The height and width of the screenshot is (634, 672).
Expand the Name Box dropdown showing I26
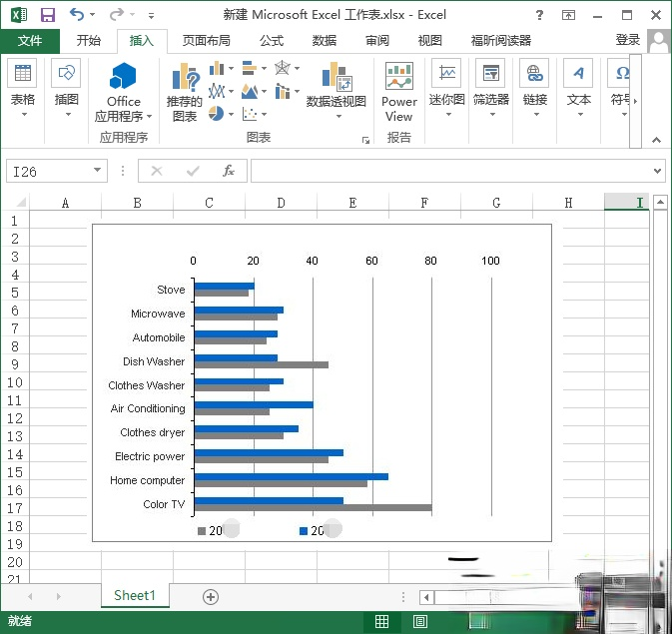(97, 171)
